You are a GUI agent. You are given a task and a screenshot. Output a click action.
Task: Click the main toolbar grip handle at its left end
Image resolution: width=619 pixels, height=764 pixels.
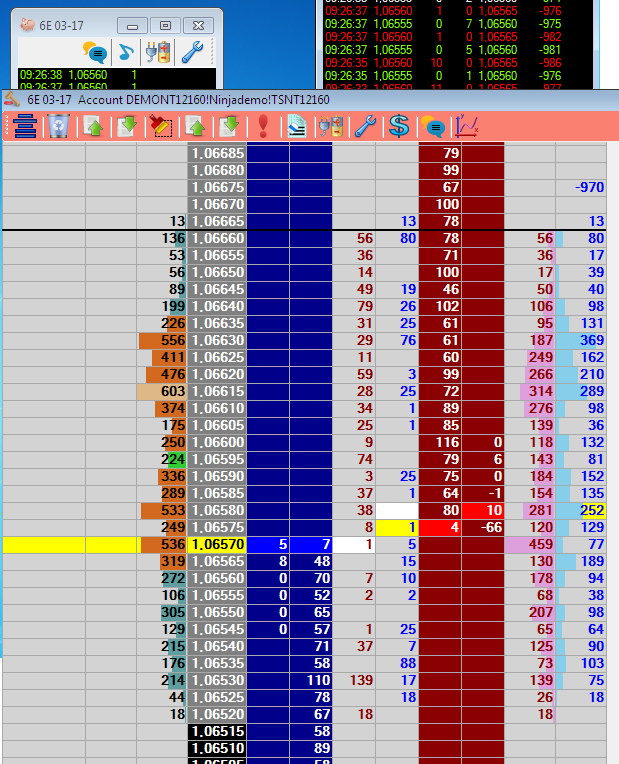point(7,127)
